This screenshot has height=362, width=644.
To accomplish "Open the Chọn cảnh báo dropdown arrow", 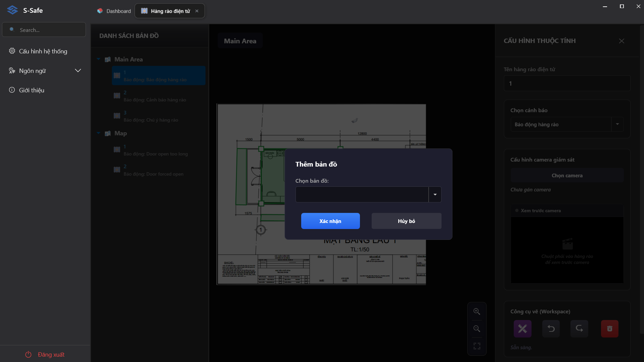I will pyautogui.click(x=617, y=124).
